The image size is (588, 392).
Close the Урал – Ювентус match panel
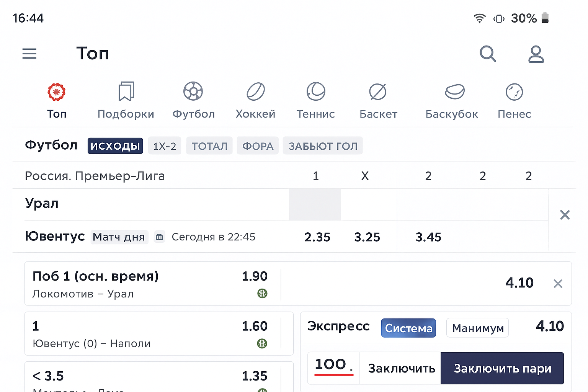coord(565,215)
